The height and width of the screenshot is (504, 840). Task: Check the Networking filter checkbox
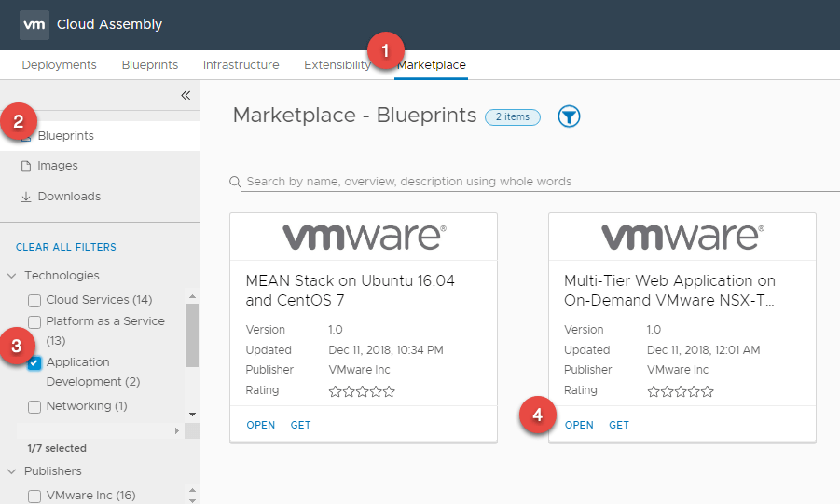pos(34,407)
